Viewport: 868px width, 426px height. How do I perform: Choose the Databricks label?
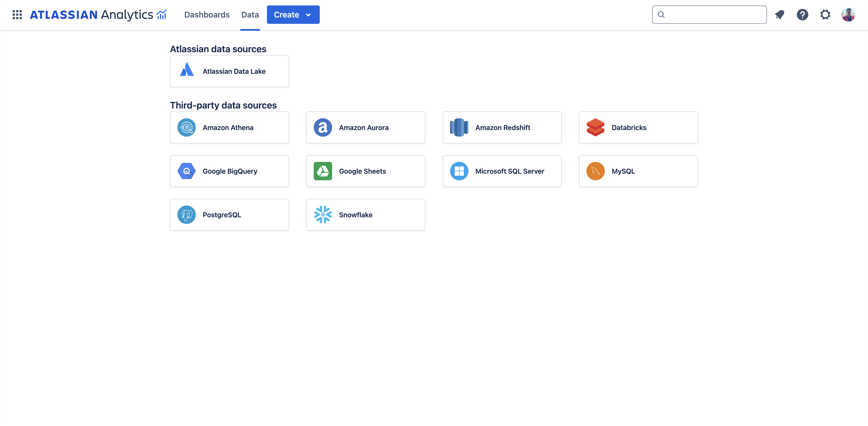tap(629, 127)
